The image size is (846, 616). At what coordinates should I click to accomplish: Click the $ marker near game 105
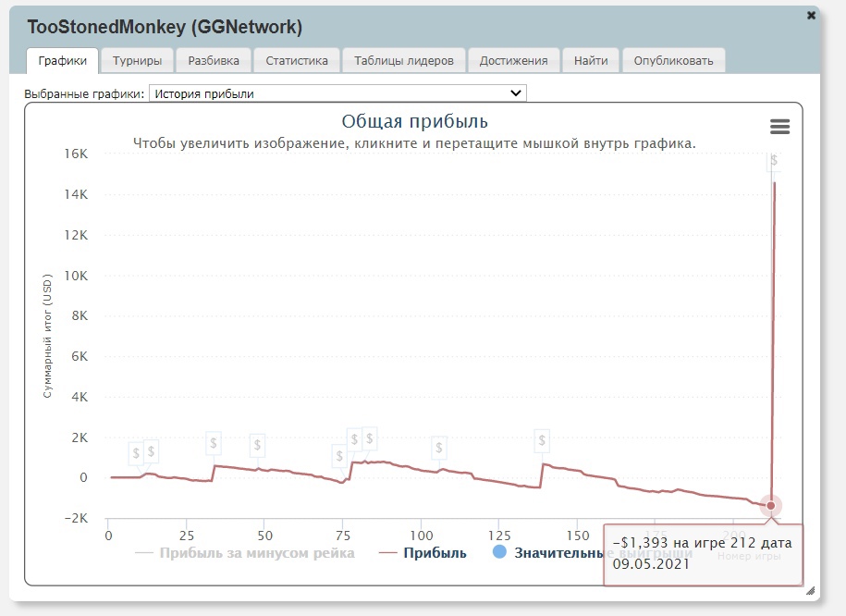[438, 448]
